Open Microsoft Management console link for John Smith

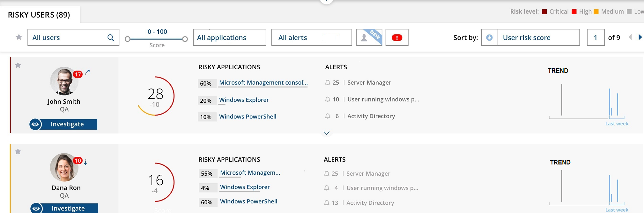point(263,83)
